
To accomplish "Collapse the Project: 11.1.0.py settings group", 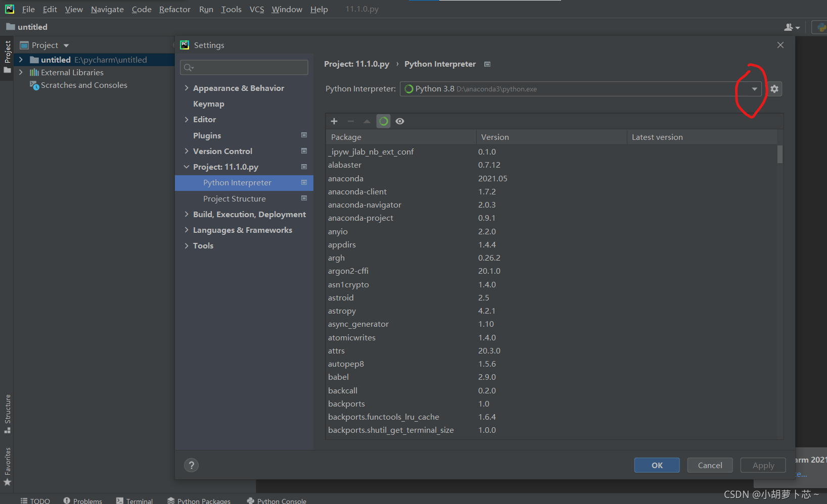I will point(187,167).
